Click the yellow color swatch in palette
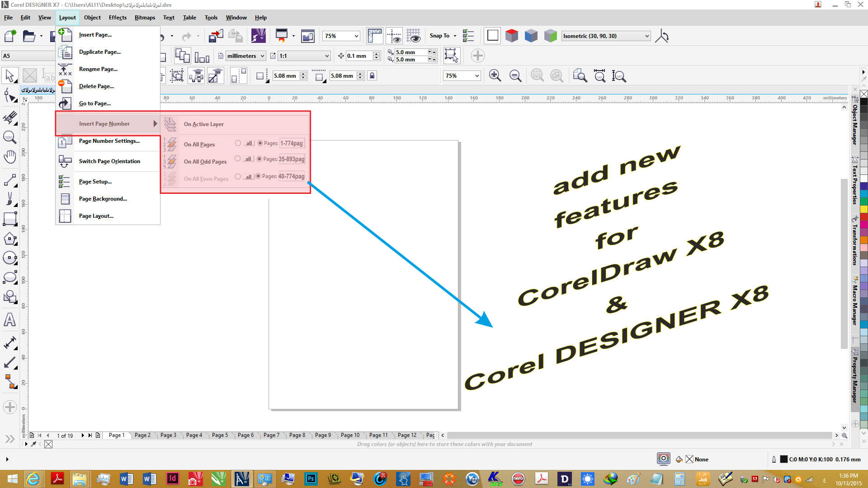Viewport: 868px width, 488px height. (x=863, y=209)
